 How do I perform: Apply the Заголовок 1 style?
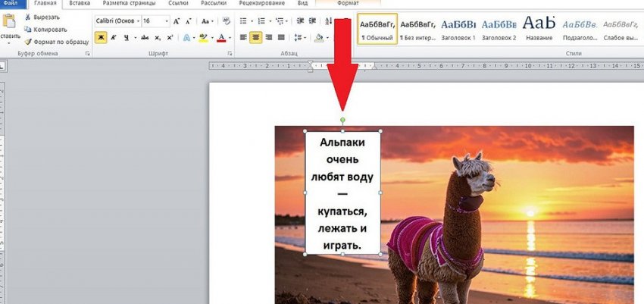click(x=458, y=30)
